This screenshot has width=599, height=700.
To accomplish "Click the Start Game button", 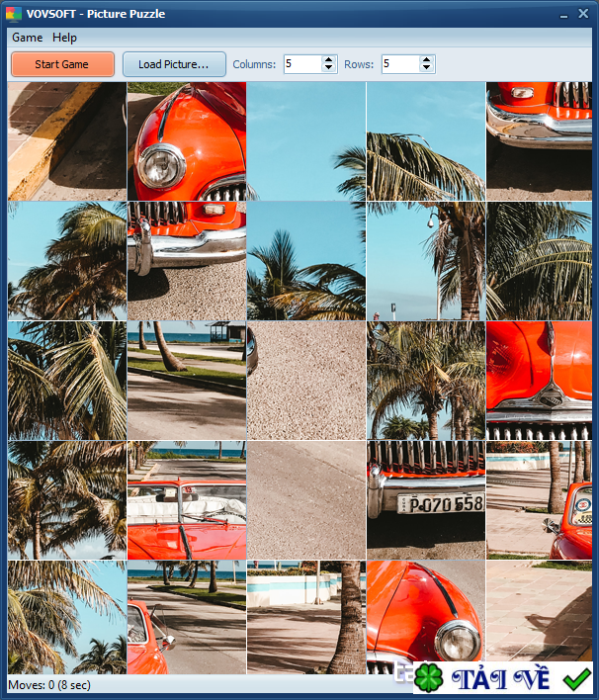I will 62,64.
